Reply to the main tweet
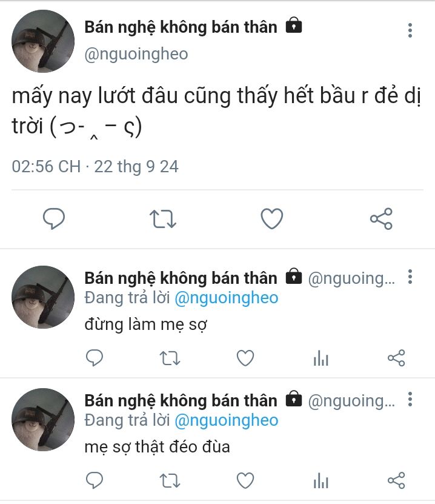 54,218
